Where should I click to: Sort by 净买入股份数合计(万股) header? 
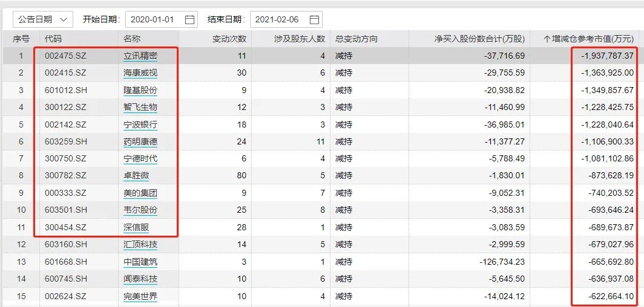[480, 39]
